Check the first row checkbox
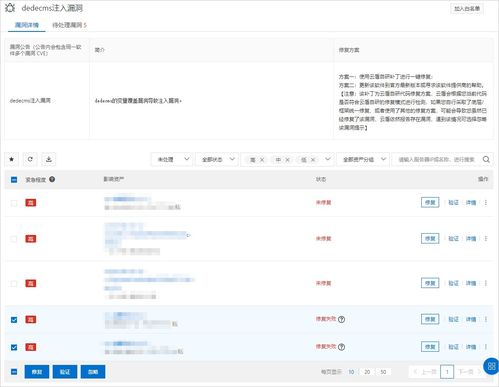 click(14, 203)
